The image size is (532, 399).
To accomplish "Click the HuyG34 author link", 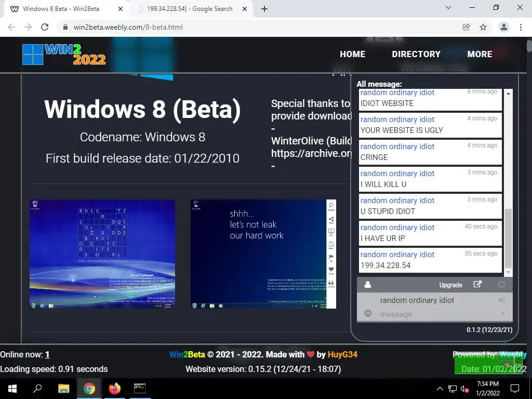I will 342,354.
